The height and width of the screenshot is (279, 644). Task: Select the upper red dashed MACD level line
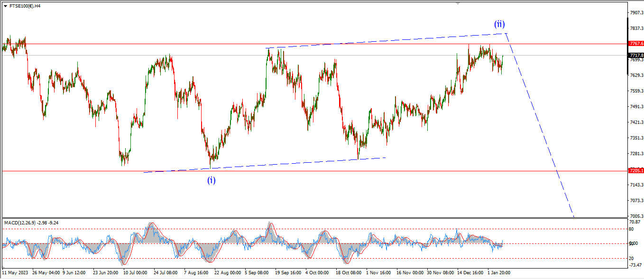pyautogui.click(x=285, y=229)
